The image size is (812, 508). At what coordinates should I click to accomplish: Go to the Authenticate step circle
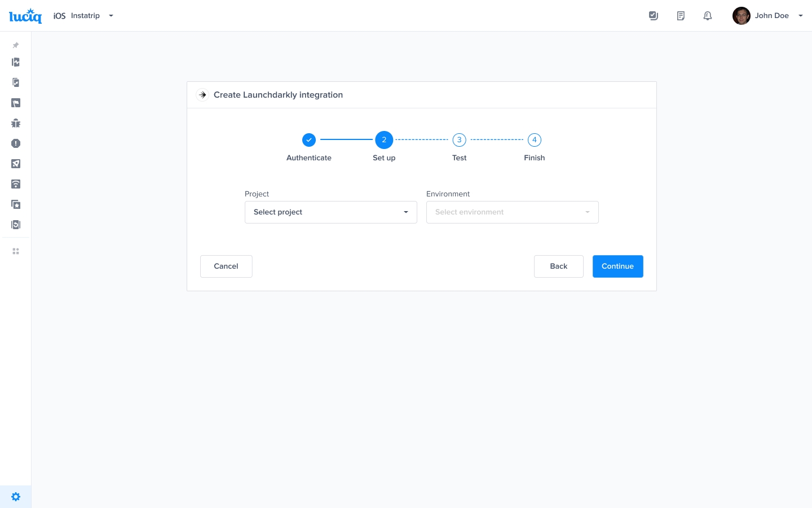(x=309, y=140)
